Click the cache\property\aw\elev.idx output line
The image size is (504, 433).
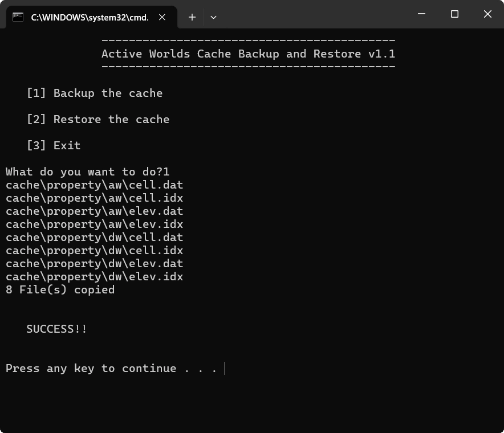pyautogui.click(x=94, y=224)
